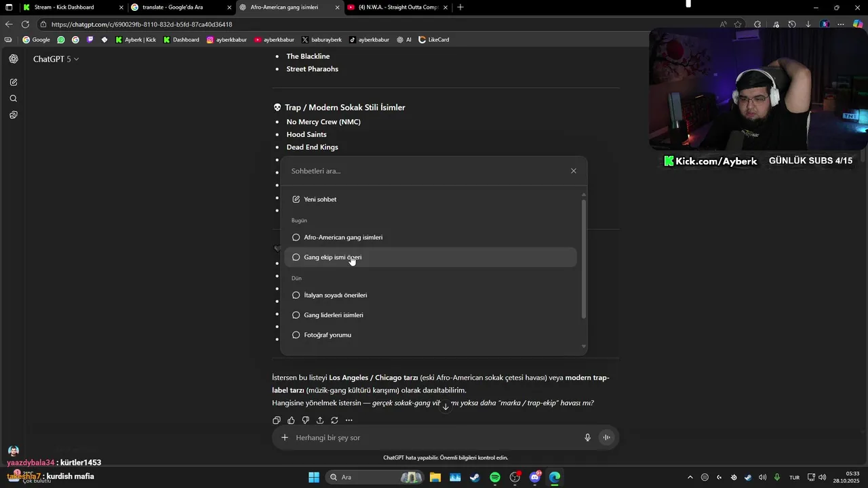Open Spotify from taskbar

495,477
